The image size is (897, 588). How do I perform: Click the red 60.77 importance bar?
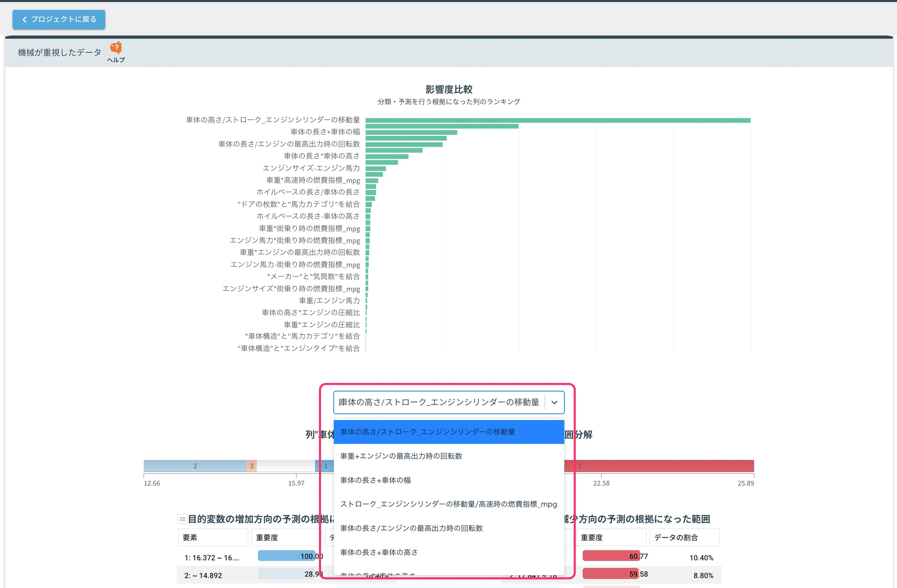tap(611, 556)
